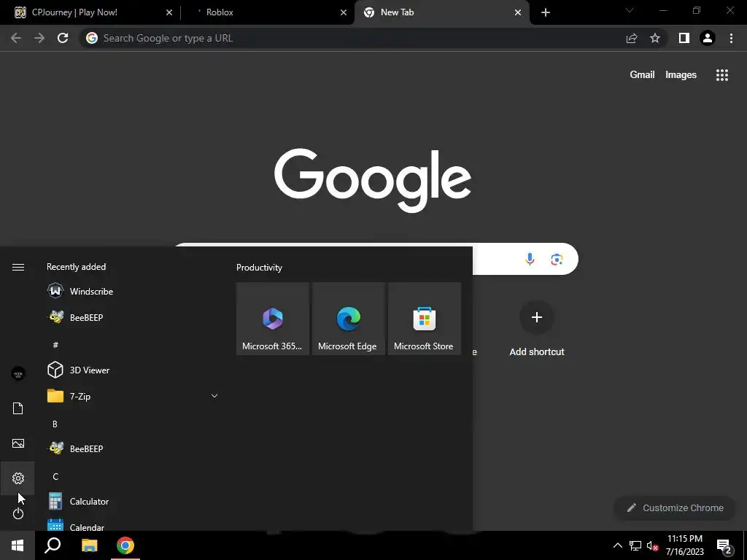747x560 pixels.
Task: Open Pictures icon in Start sidebar
Action: (x=18, y=443)
